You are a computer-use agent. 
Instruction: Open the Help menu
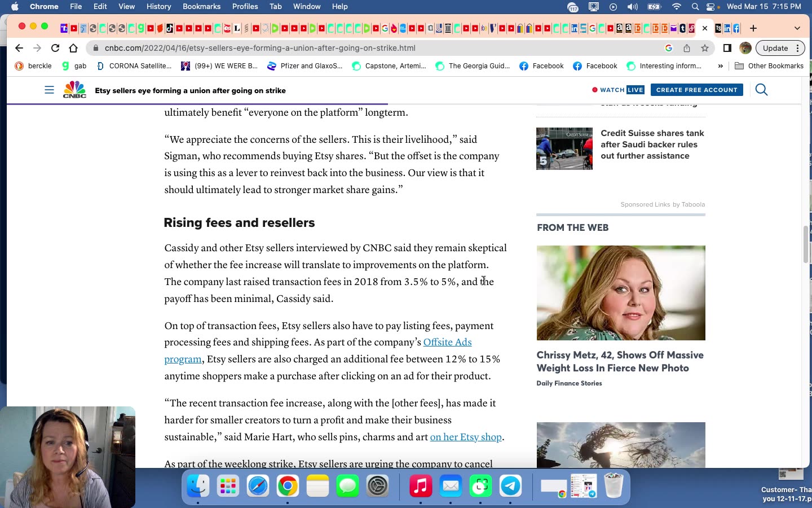(339, 7)
